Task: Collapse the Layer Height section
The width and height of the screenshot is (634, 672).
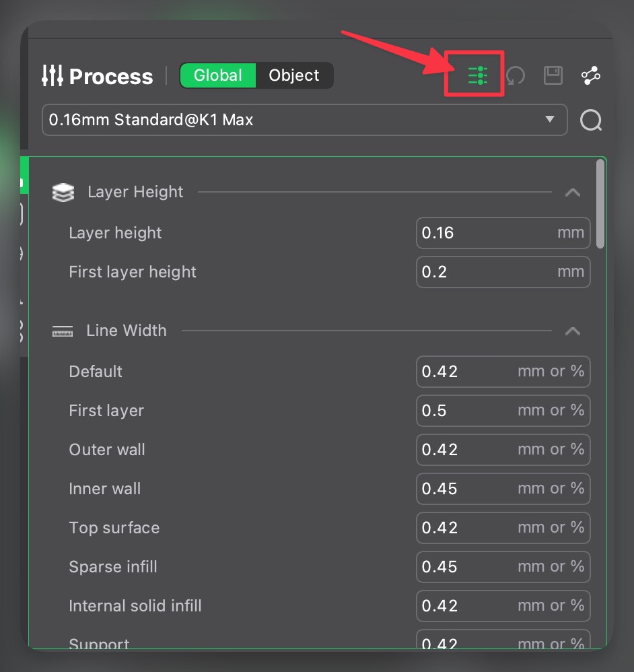Action: pos(572,193)
